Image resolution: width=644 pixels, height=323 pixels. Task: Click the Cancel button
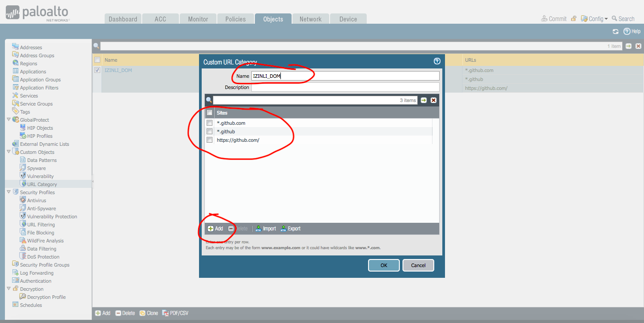point(418,265)
